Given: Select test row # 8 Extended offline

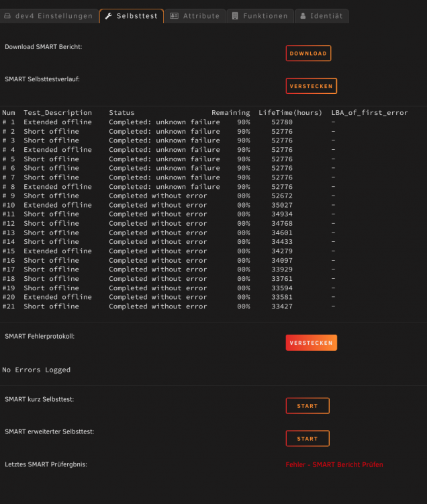Looking at the screenshot, I should 169,187.
